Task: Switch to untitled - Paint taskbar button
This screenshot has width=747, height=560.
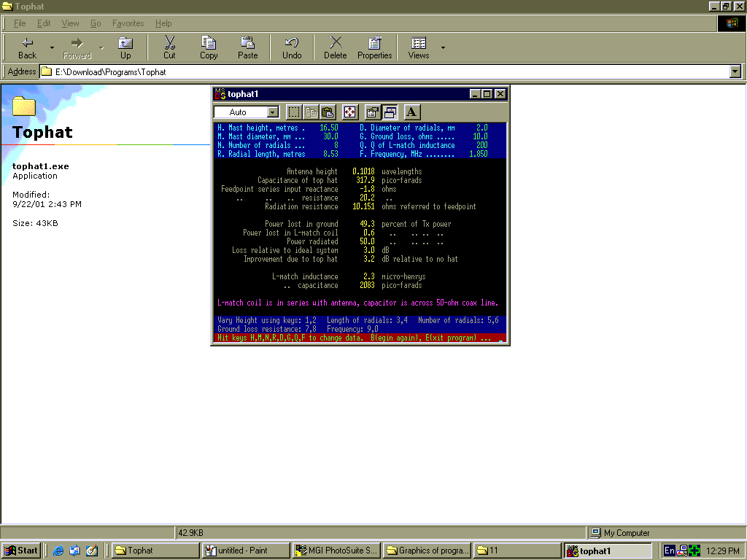Action: [245, 551]
